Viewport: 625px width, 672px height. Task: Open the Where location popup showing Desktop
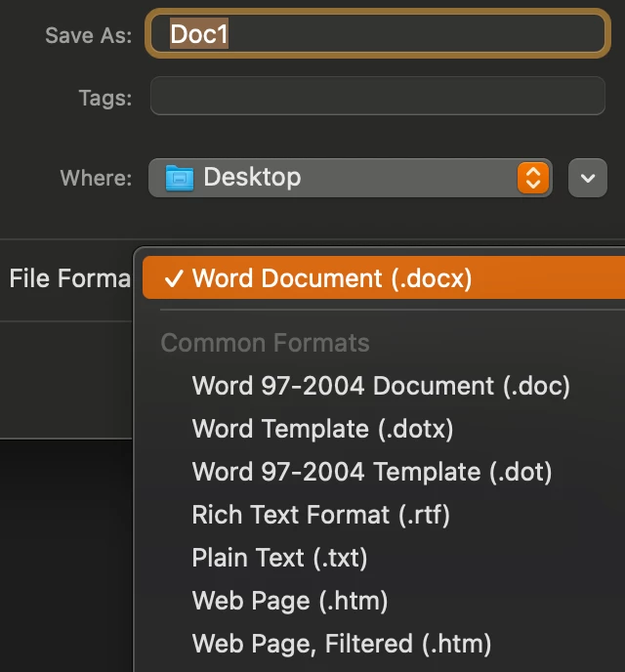351,178
